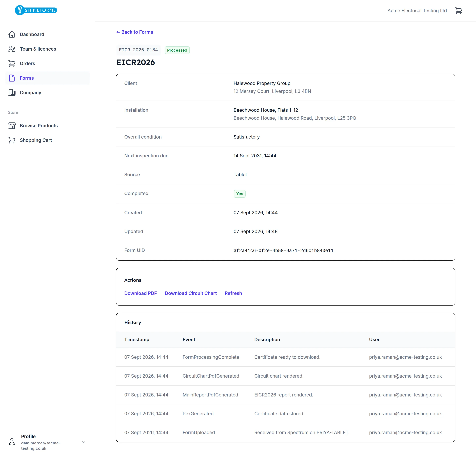Click Received from Spectrum on PRIYA-TABLET description
This screenshot has height=455, width=476.
[x=302, y=433]
